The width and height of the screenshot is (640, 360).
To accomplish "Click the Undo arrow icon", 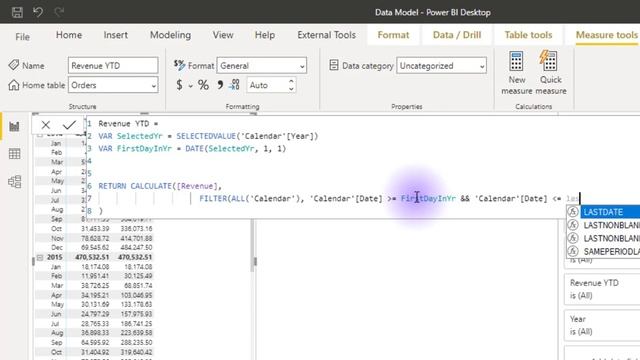I will [38, 12].
